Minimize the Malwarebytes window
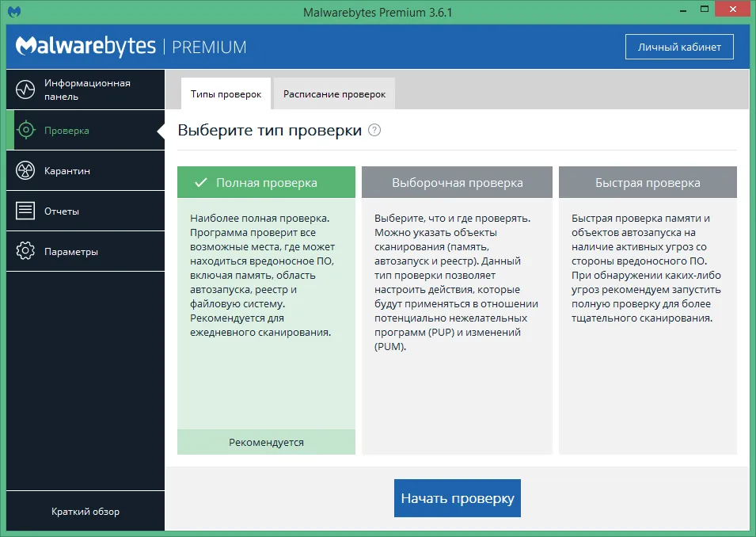 tap(682, 10)
